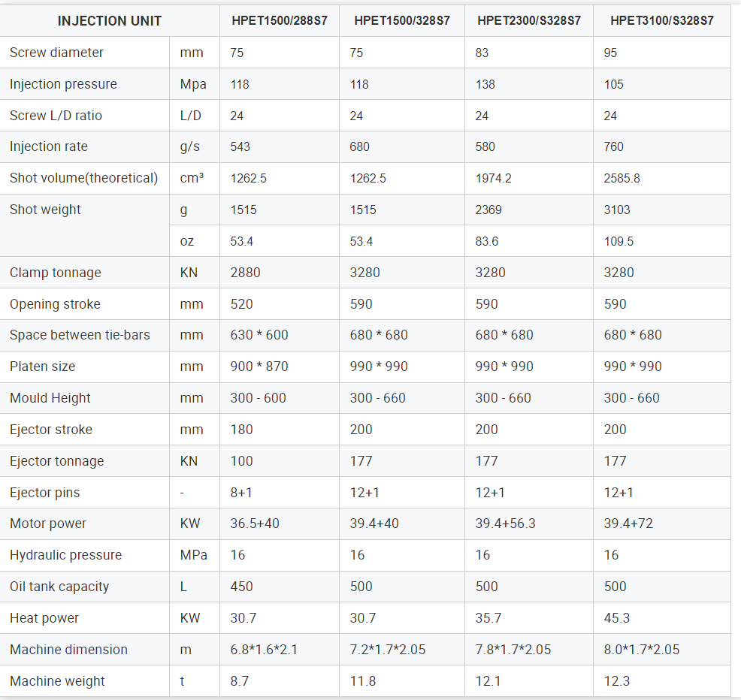Select the Shot volume(theoretical) row label
Screen dimensions: 741x700
83,178
